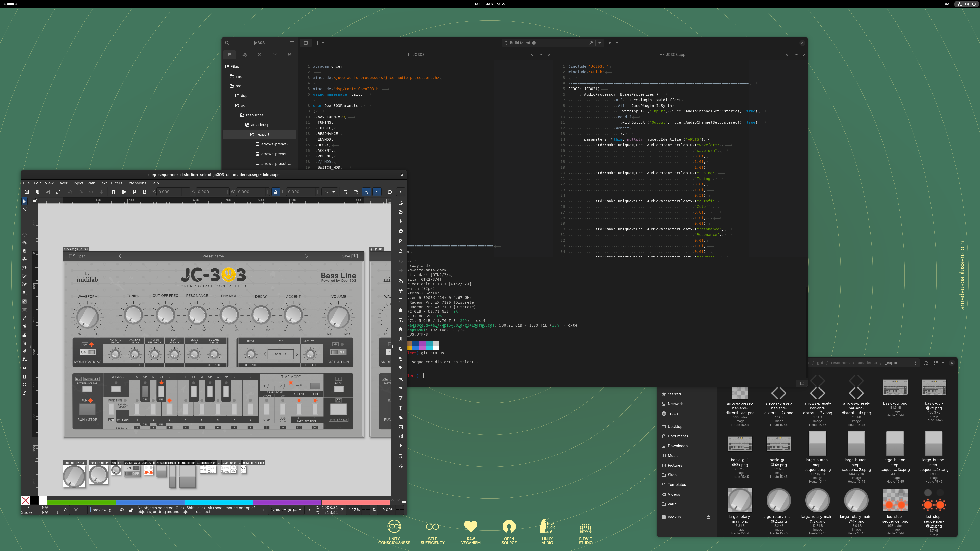Click the green swatch in Inkscape palette

click(81, 503)
